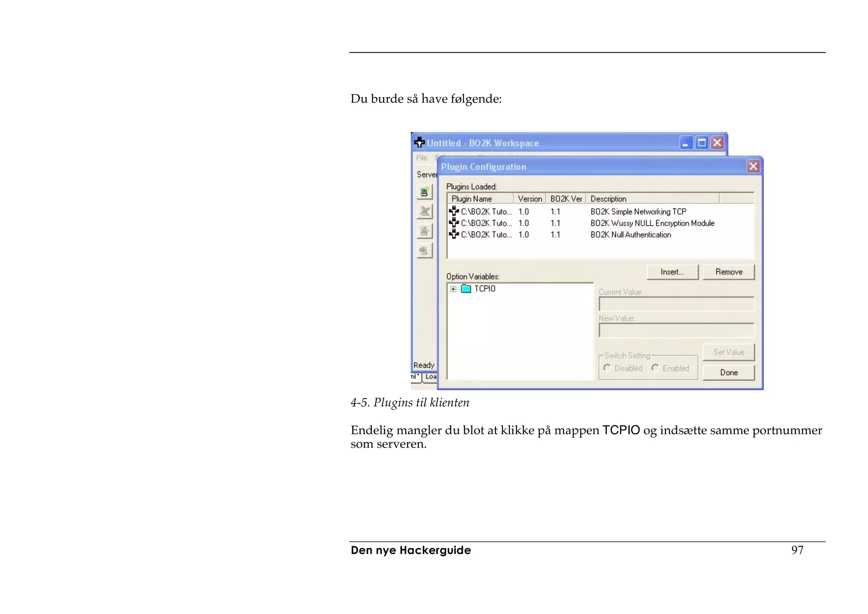Screen dimensions: 868x614
Task: Click the New Value input field
Action: (676, 330)
